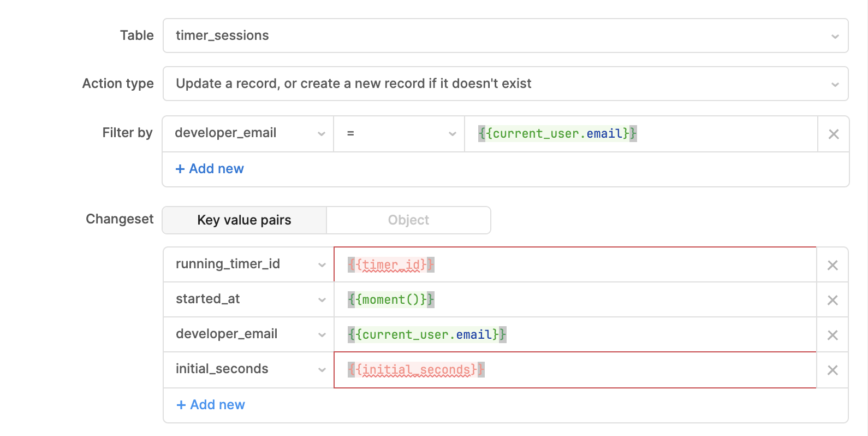Click the Changeset label

pyautogui.click(x=120, y=219)
